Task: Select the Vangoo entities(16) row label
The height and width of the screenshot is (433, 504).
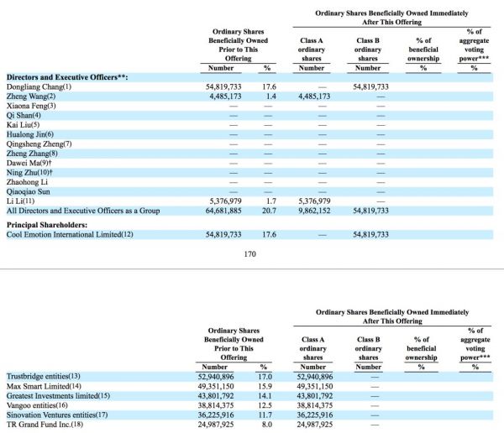Action: click(37, 406)
